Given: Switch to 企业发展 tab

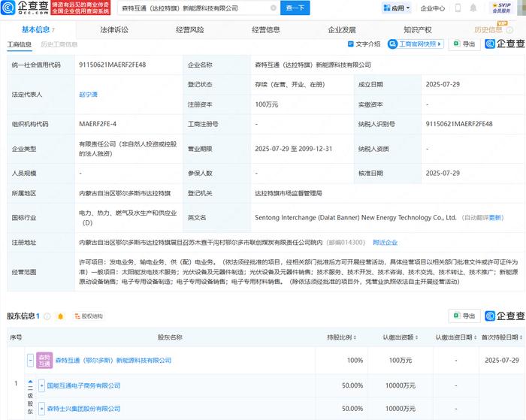Looking at the screenshot, I should pos(342,30).
